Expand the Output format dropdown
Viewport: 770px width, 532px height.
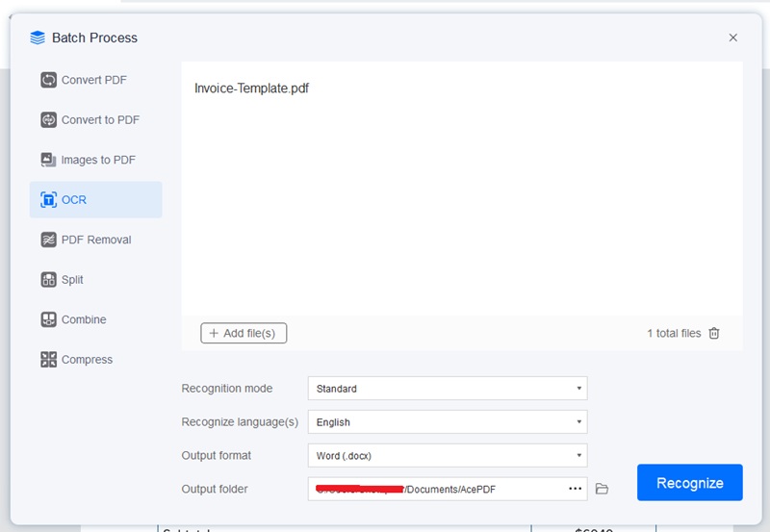[448, 455]
